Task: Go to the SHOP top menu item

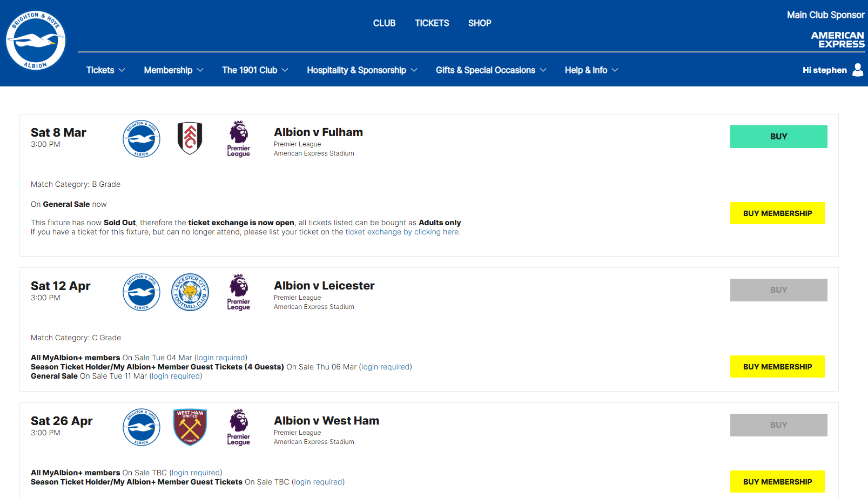Action: click(x=480, y=23)
